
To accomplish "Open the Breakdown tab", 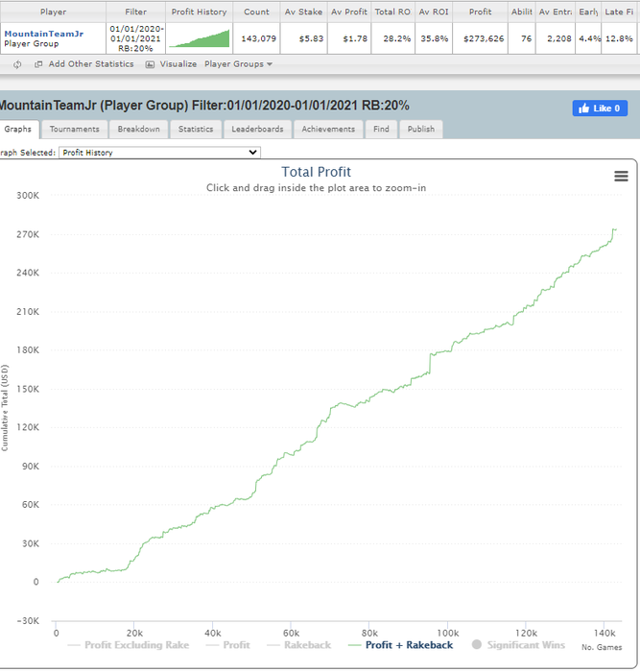I will tap(138, 129).
